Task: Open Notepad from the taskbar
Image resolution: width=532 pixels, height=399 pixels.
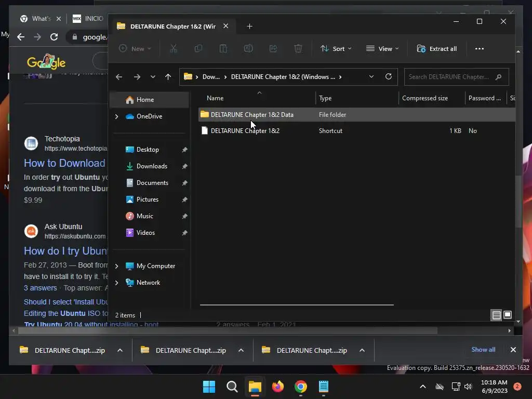Action: point(323,387)
